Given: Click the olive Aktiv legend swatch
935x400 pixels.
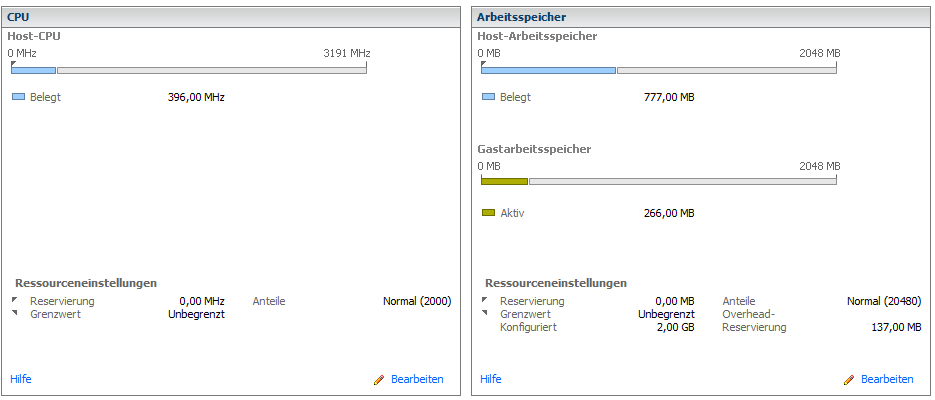Looking at the screenshot, I should pyautogui.click(x=488, y=213).
